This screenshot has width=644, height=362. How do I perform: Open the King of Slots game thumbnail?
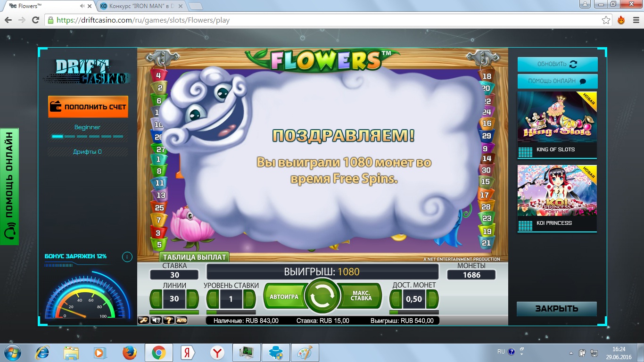(557, 124)
